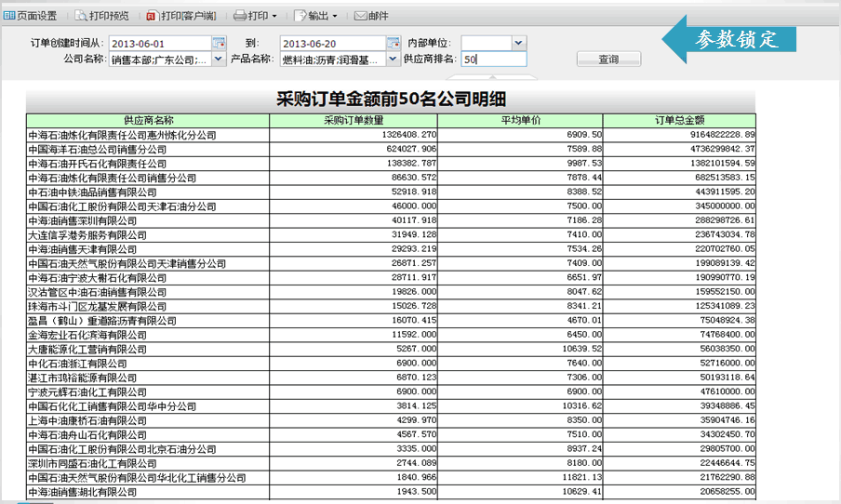
Task: Click the envelope mail icon
Action: (360, 16)
